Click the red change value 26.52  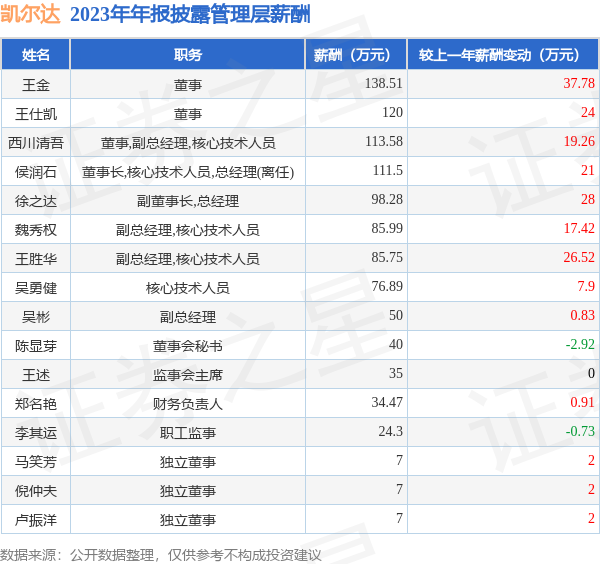click(x=579, y=258)
